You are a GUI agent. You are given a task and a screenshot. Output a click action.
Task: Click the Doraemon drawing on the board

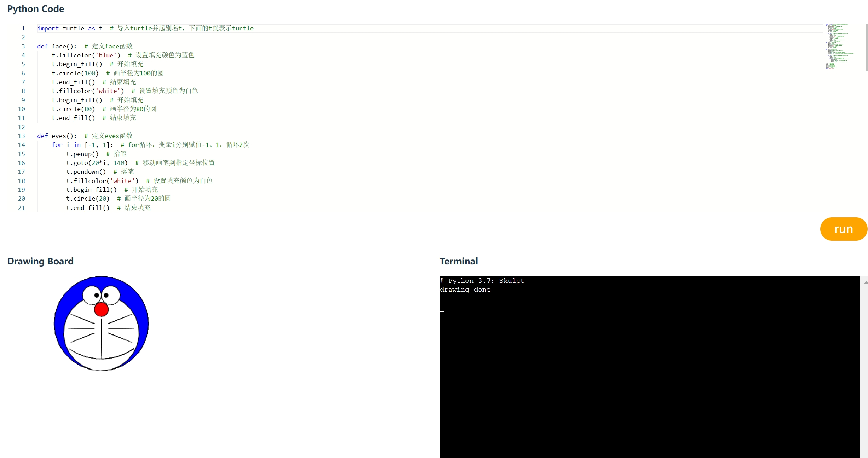[x=101, y=324]
